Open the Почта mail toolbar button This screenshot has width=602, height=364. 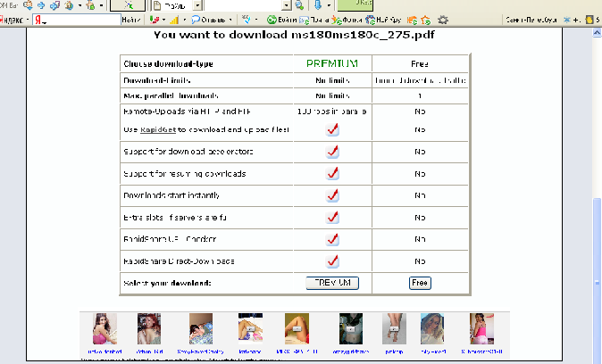[x=314, y=20]
